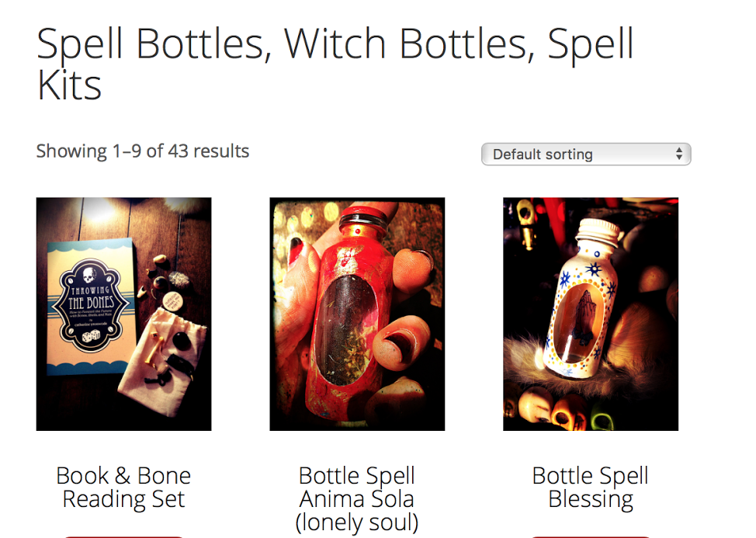Click the red button under Book & Bone Reading Set
The image size is (756, 538).
(123, 536)
